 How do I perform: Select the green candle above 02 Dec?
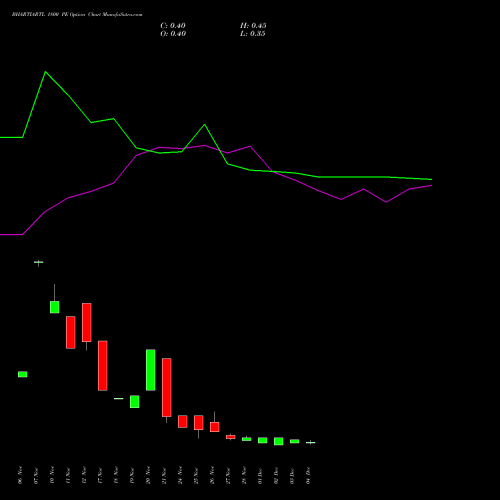[x=279, y=441]
